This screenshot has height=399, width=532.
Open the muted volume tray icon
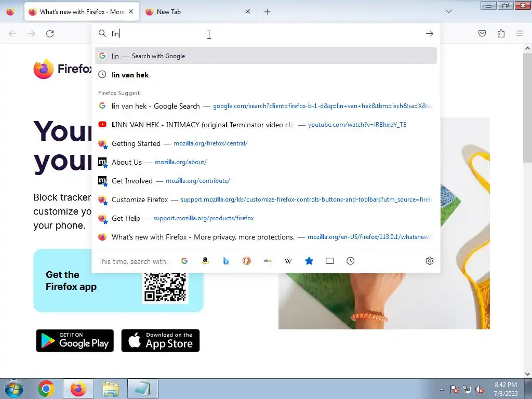480,390
